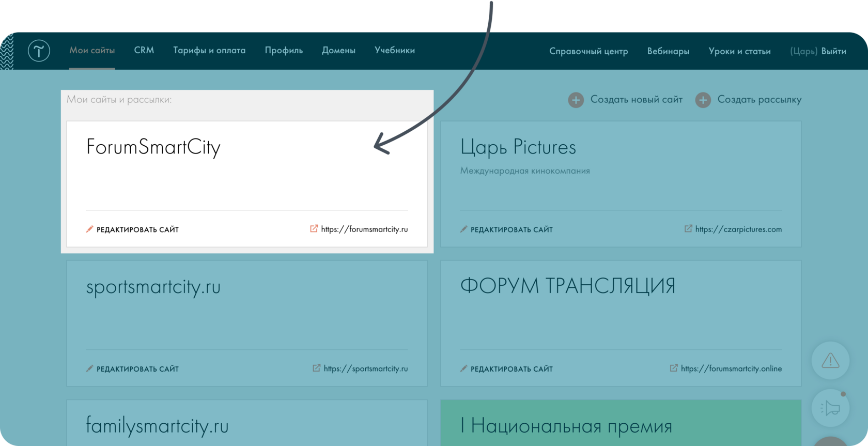Open Тарифы и оплата menu item
The image size is (868, 446).
click(209, 50)
